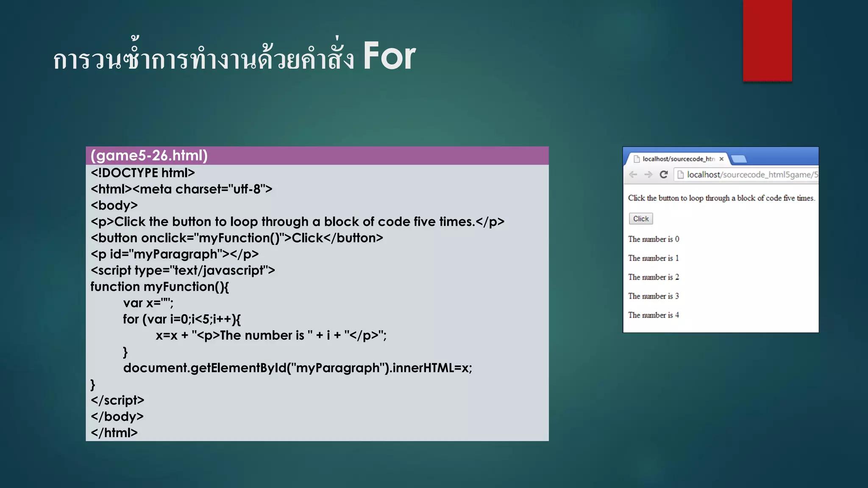The height and width of the screenshot is (488, 868).
Task: Click the document.getElementById code line
Action: [298, 368]
